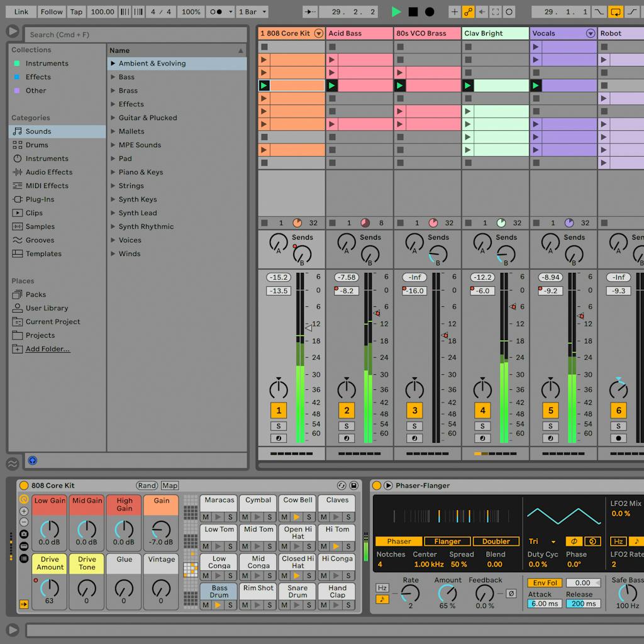Click the Drive Amount knob
644x644 pixels.
click(x=49, y=588)
